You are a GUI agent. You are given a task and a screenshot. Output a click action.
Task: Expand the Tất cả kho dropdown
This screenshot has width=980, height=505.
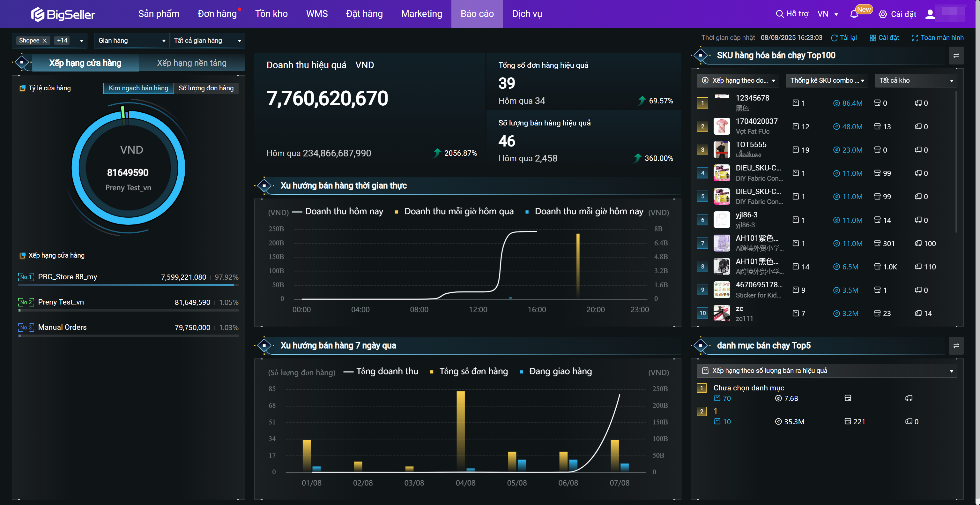(x=916, y=80)
